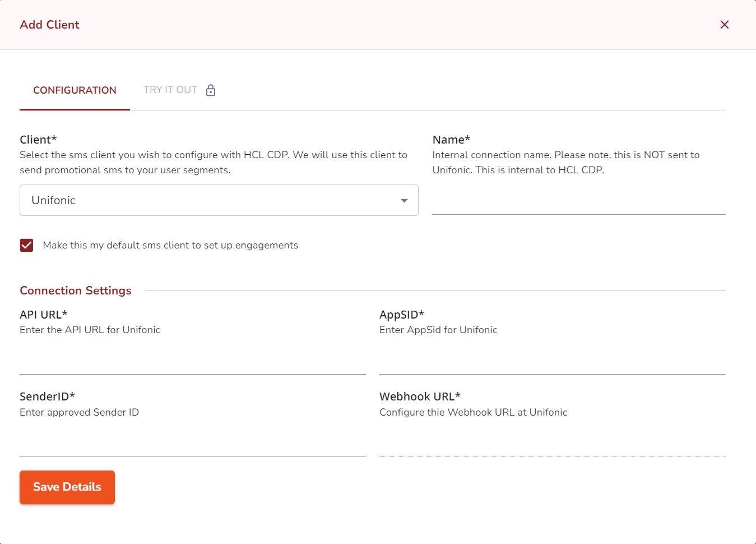Switch to the Configuration tab
This screenshot has height=544, width=756.
coord(75,90)
